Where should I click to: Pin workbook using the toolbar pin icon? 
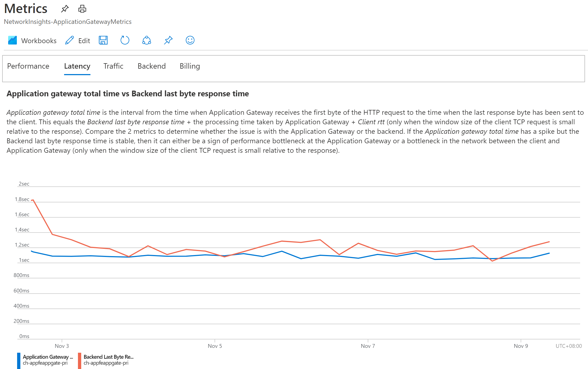[168, 40]
